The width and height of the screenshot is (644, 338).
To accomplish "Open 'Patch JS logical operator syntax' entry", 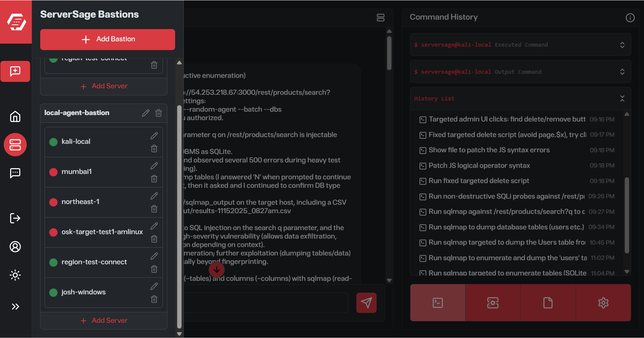I will click(x=517, y=166).
